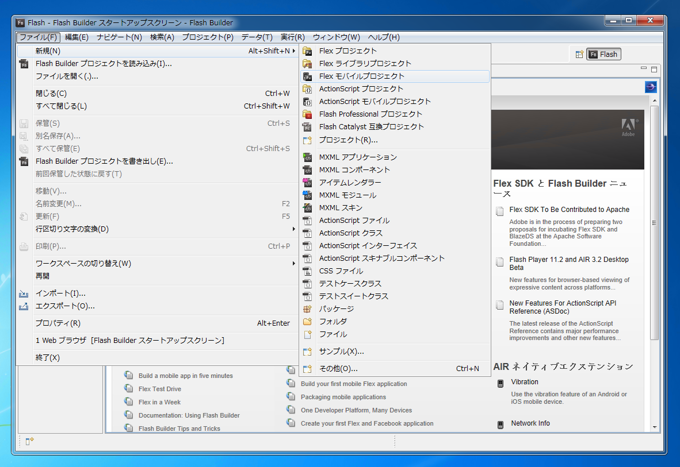
Task: Open the ウィンドウ(W) menu
Action: click(336, 37)
